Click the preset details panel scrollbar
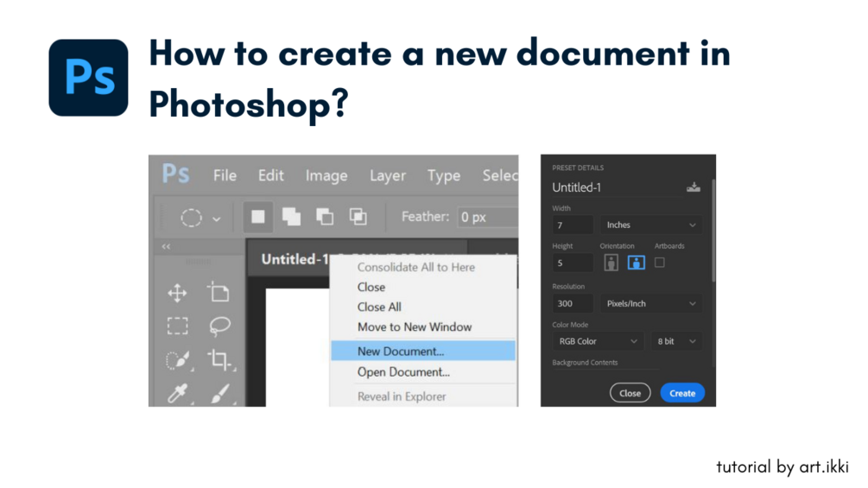The image size is (868, 488). pyautogui.click(x=713, y=229)
